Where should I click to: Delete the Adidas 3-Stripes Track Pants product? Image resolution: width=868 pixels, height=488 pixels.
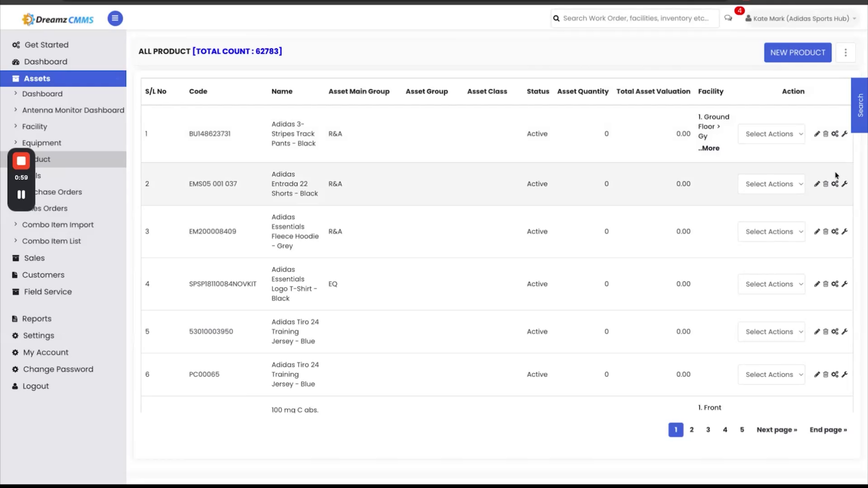tap(826, 134)
